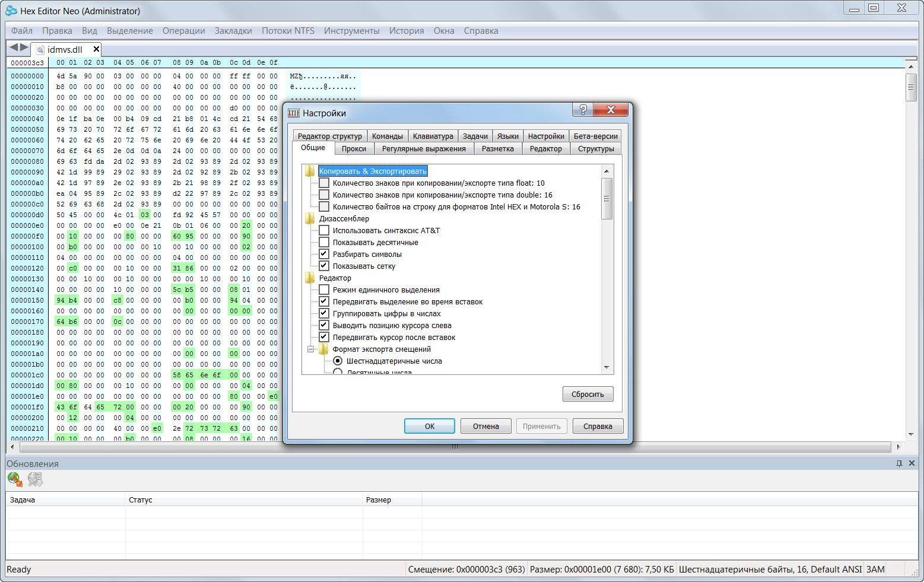Viewport: 924px width, 582px height.
Task: Open the Правка menu
Action: pyautogui.click(x=57, y=30)
